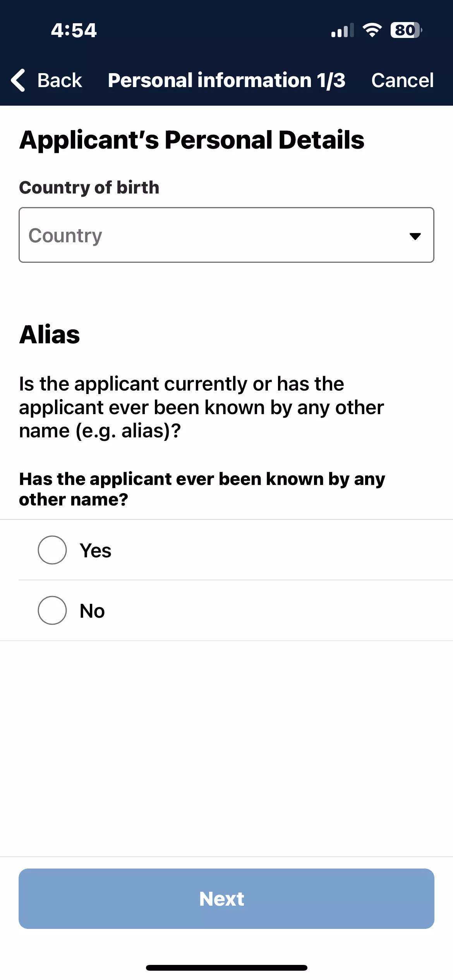Select the No radio button
Screen dimensions: 453x980
click(52, 610)
